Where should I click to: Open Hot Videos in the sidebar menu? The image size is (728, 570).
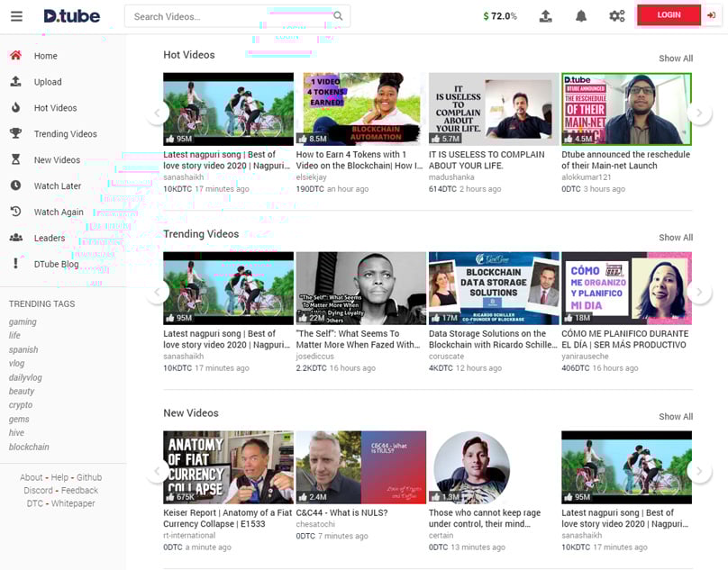pos(55,108)
